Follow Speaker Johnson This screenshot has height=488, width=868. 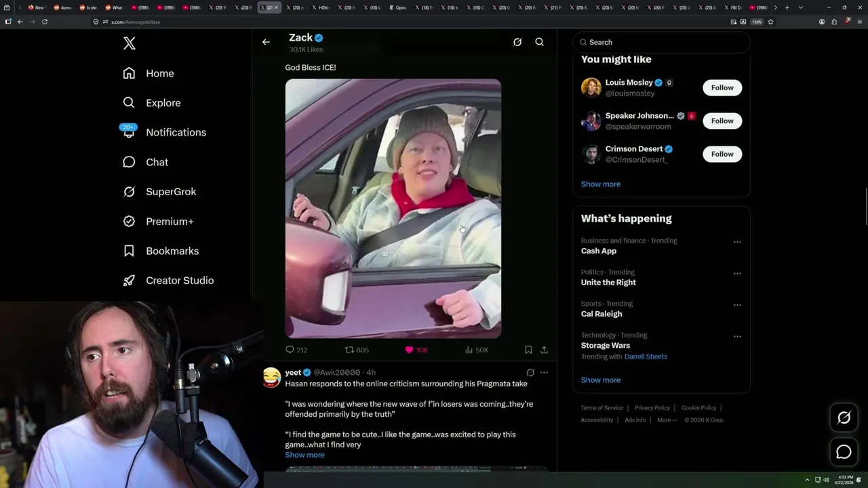722,121
